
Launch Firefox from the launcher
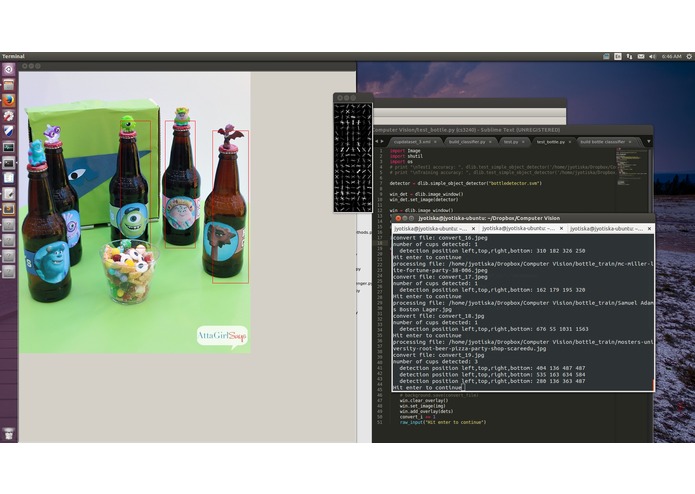[x=8, y=100]
